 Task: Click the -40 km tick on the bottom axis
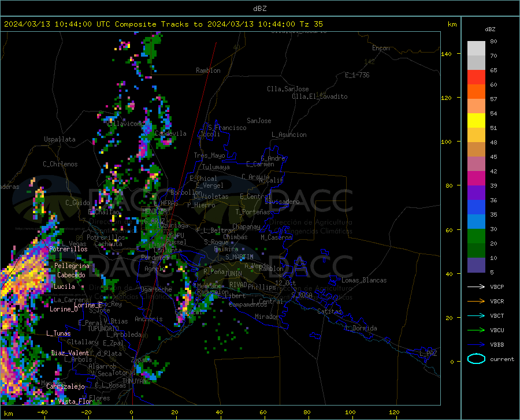(42, 412)
